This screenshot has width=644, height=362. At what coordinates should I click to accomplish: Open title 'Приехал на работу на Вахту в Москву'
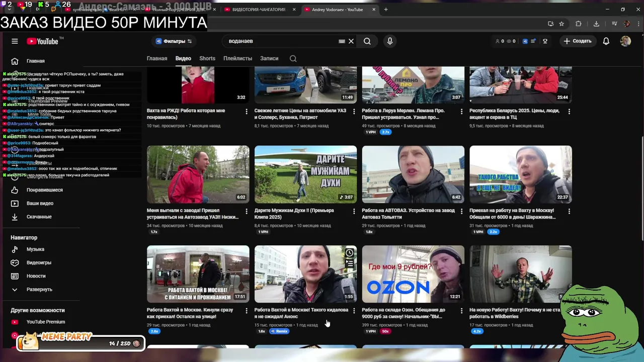point(513,214)
